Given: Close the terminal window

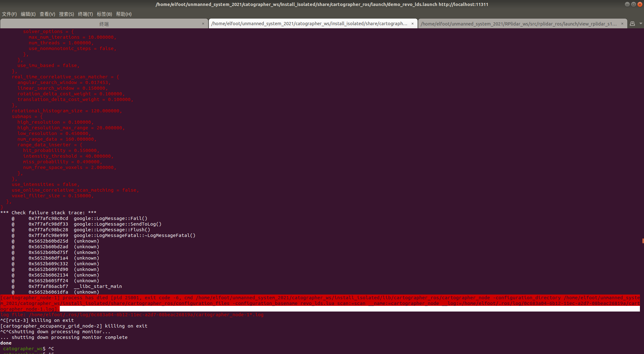Looking at the screenshot, I should click(640, 4).
